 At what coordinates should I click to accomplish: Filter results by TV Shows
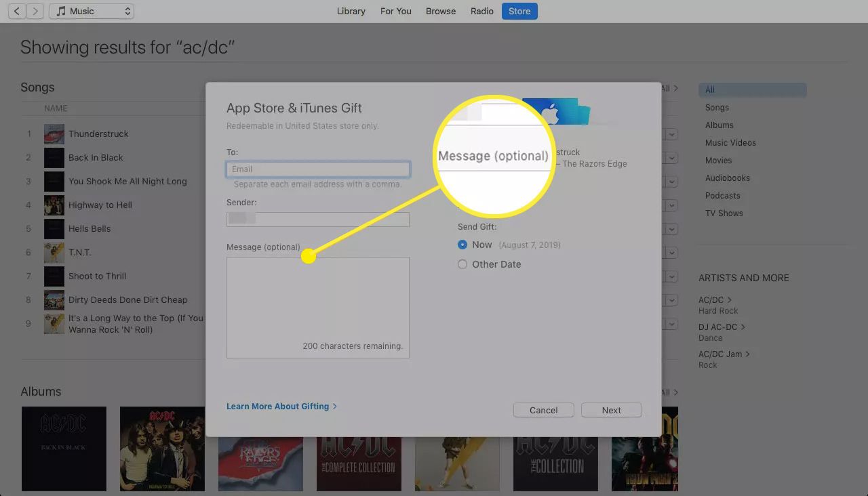(724, 213)
